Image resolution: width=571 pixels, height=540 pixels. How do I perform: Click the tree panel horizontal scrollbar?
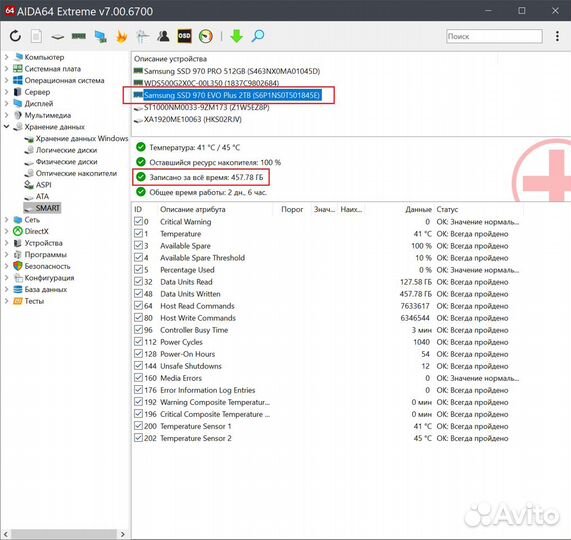(x=64, y=534)
